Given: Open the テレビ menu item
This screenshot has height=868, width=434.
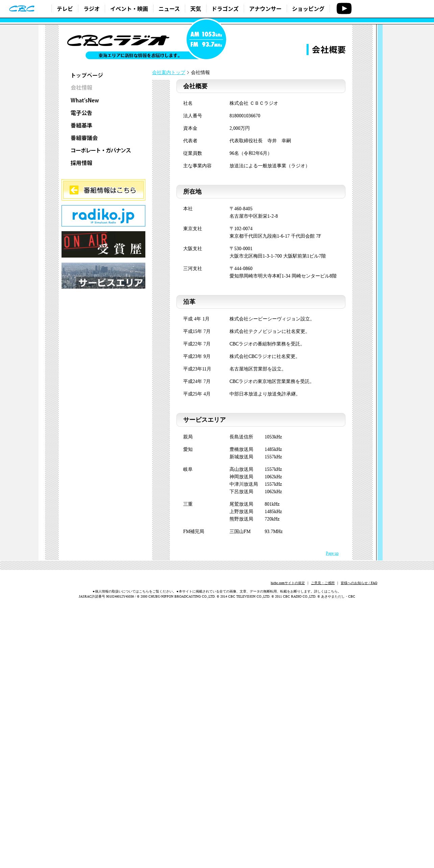Looking at the screenshot, I should coord(65,9).
